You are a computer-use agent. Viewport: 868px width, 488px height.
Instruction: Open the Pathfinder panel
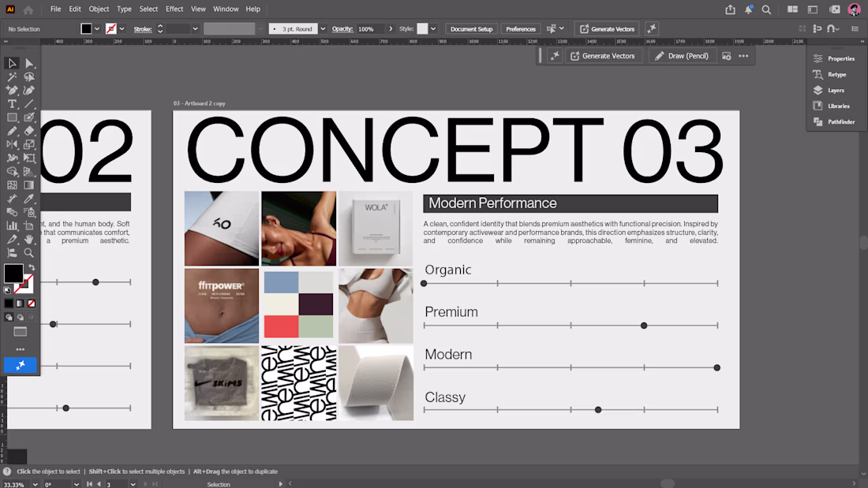coord(834,121)
